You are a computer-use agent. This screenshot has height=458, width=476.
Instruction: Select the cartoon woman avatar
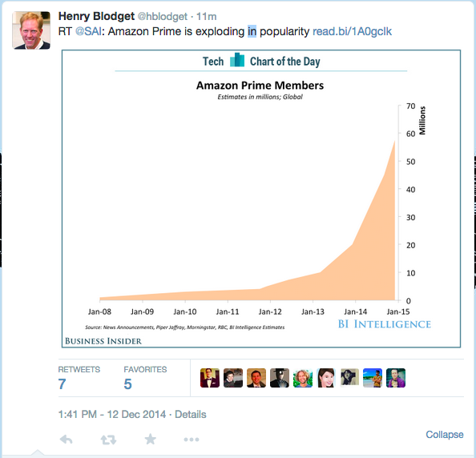326,378
